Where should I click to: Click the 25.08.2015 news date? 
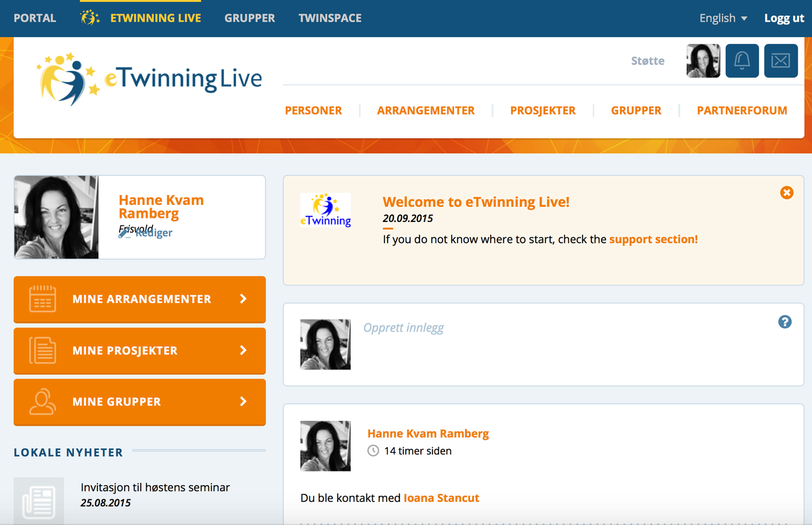point(106,503)
